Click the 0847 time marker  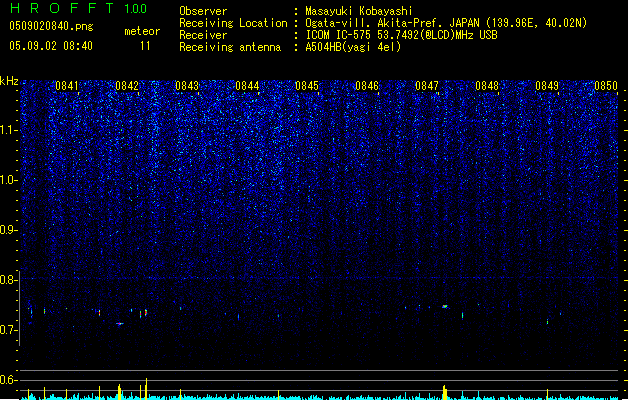(x=427, y=86)
